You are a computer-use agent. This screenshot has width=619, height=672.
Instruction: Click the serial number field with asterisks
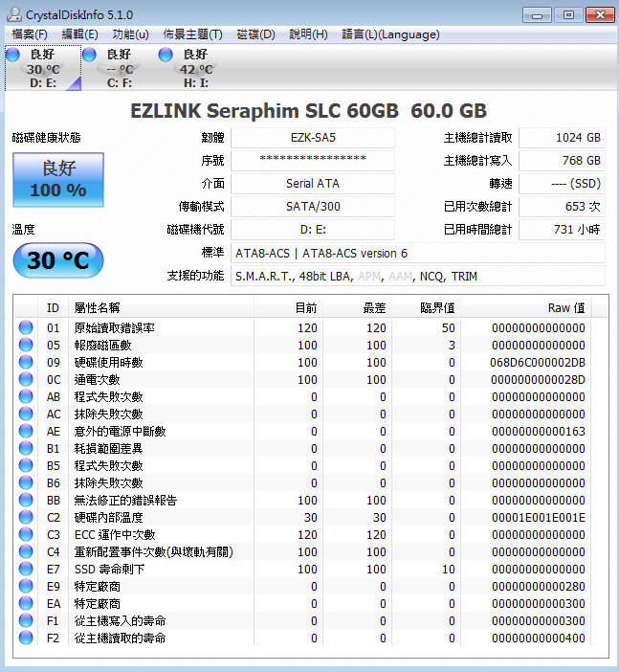pos(313,161)
